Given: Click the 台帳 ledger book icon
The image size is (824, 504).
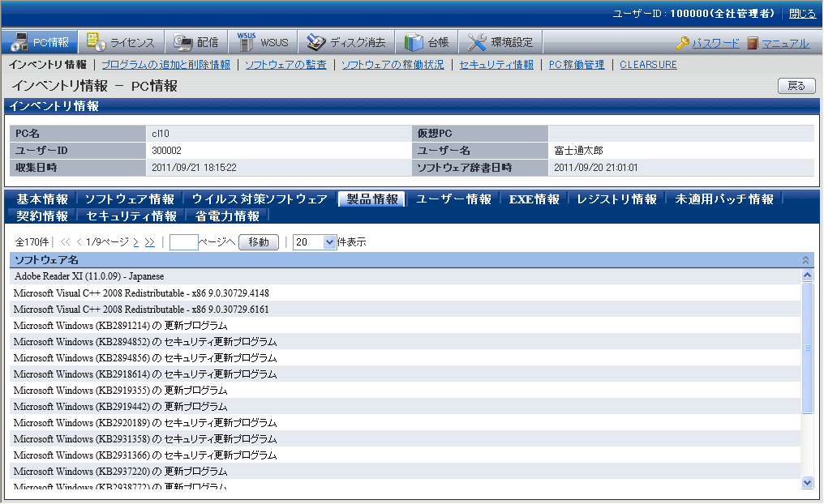Looking at the screenshot, I should (x=414, y=43).
